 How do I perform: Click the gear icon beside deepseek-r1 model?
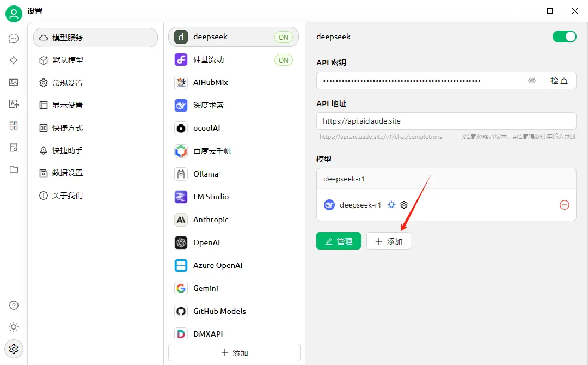[404, 205]
